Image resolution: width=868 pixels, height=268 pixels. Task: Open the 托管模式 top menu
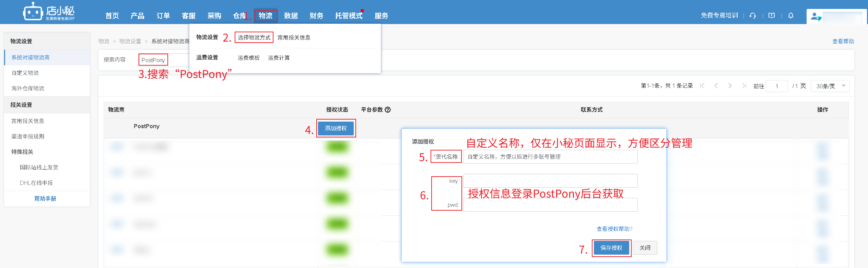coord(349,16)
